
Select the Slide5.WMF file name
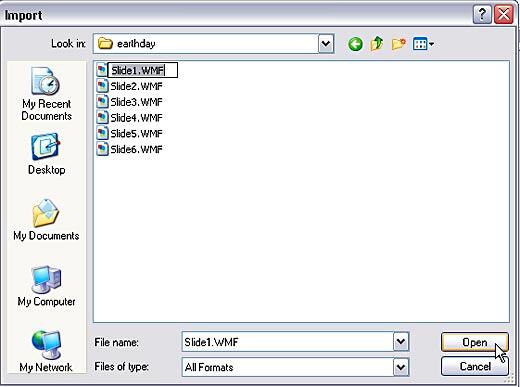point(136,133)
